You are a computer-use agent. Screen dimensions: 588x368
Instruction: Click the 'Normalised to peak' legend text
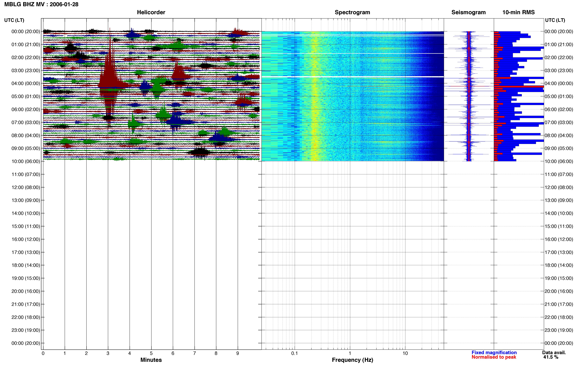click(494, 357)
